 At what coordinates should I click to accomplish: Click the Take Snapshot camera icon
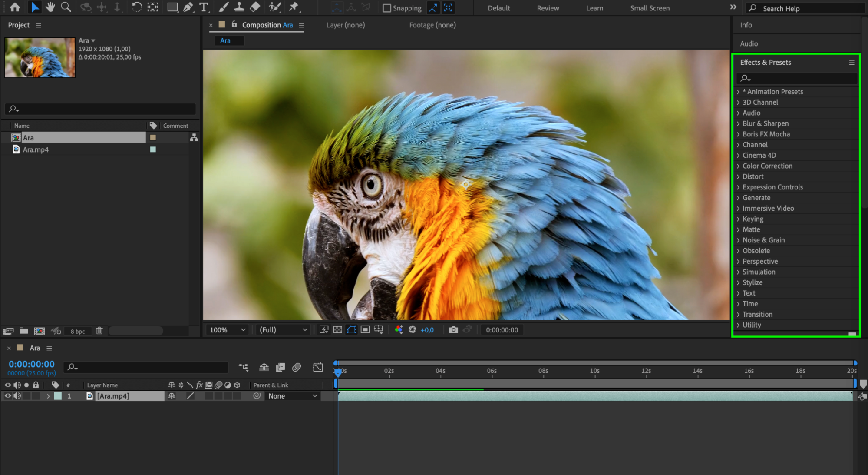point(453,330)
